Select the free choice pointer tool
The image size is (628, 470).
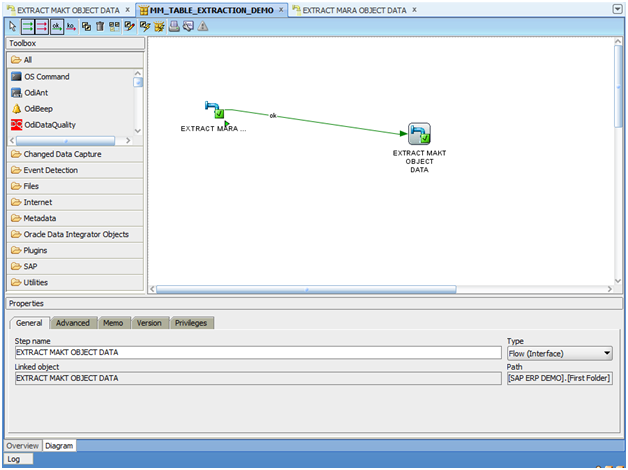tap(12, 27)
